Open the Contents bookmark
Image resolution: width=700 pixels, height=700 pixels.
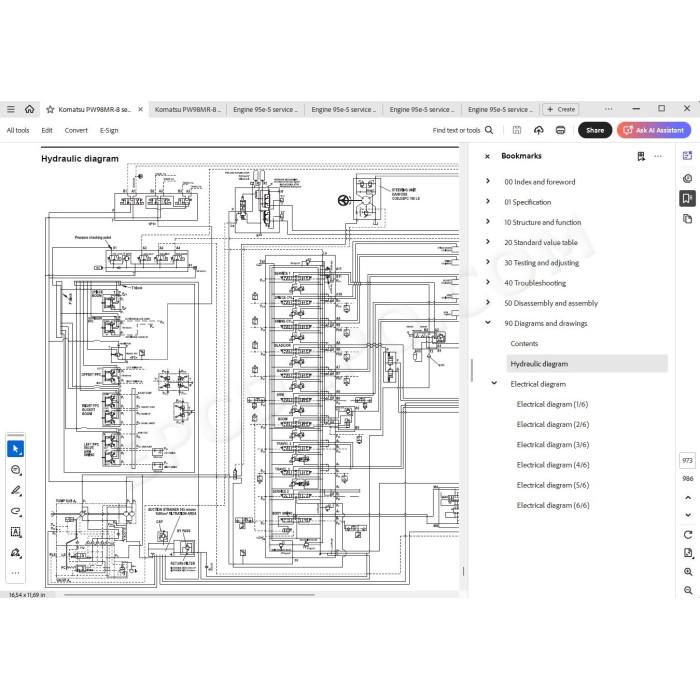point(524,344)
